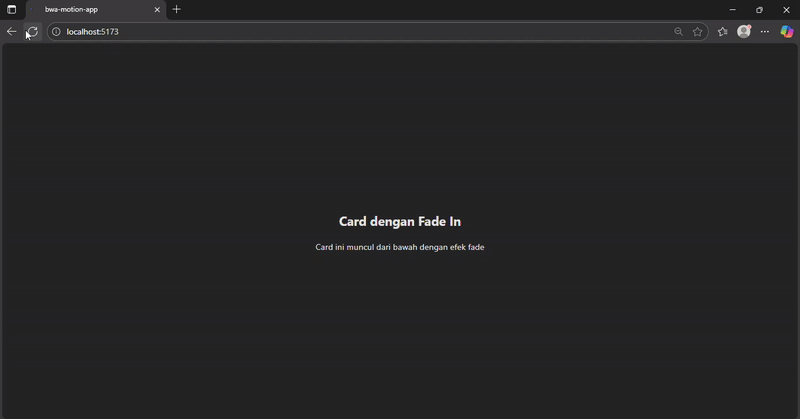The height and width of the screenshot is (419, 800).
Task: View site information icon in address bar
Action: [56, 32]
